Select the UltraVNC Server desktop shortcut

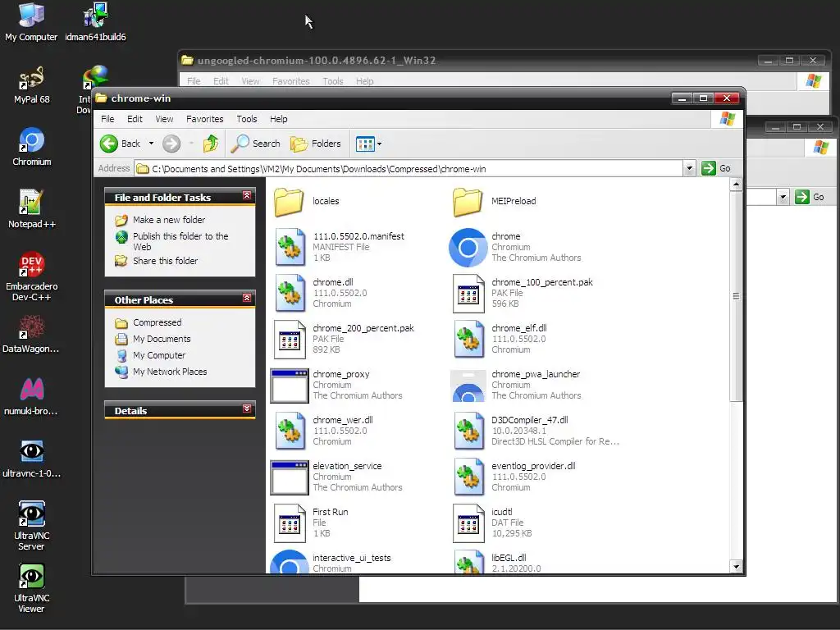[x=32, y=526]
